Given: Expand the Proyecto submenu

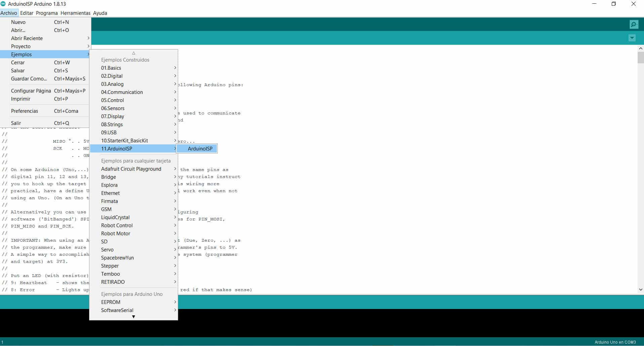Looking at the screenshot, I should 45,46.
